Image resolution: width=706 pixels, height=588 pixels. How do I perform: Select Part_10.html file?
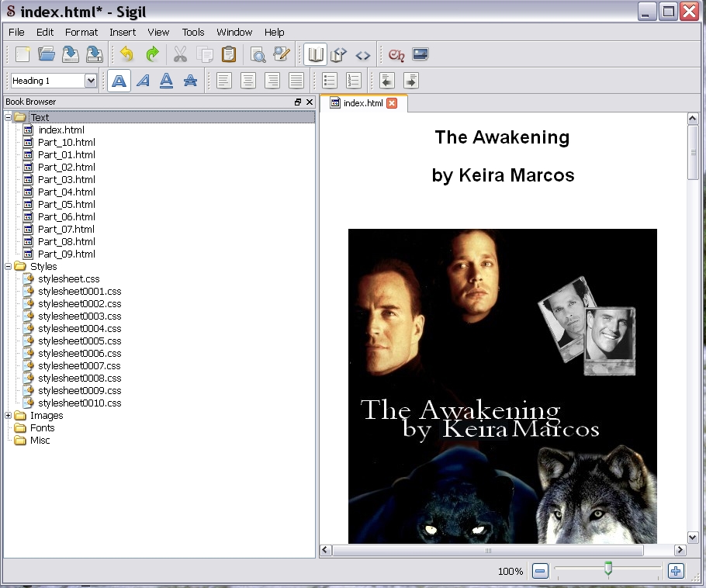pos(67,143)
